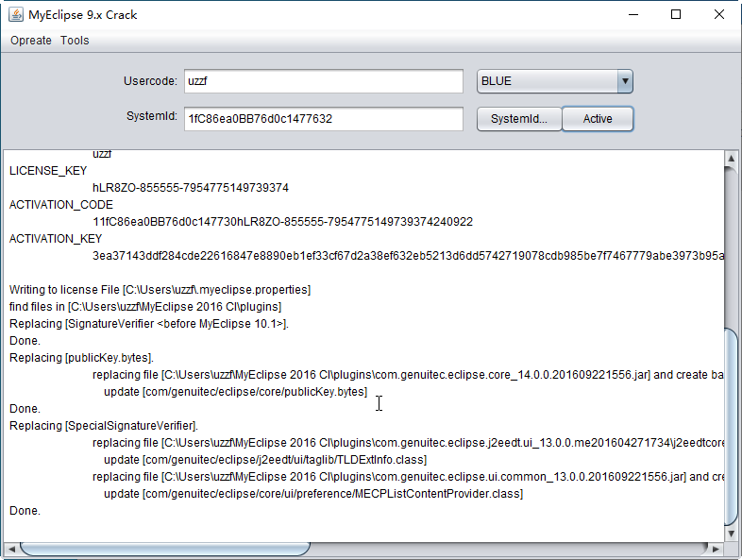Click activation code value starting 11fC86ea0BB76d0c
This screenshot has width=742, height=560.
(x=282, y=222)
